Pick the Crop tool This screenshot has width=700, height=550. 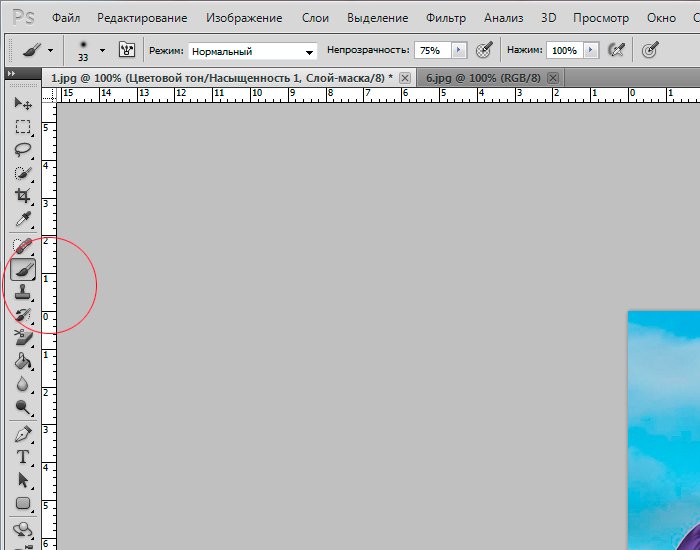coord(23,196)
